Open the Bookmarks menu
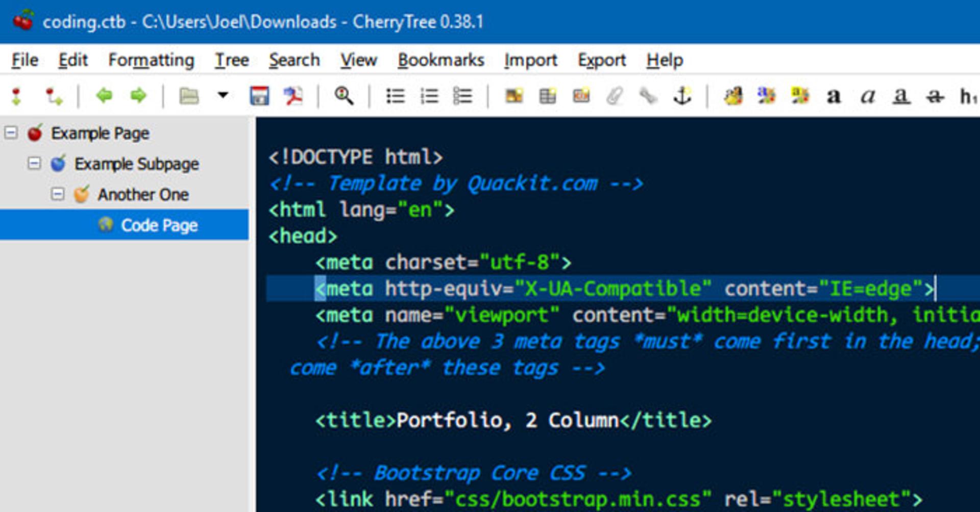This screenshot has height=512, width=980. pyautogui.click(x=441, y=60)
